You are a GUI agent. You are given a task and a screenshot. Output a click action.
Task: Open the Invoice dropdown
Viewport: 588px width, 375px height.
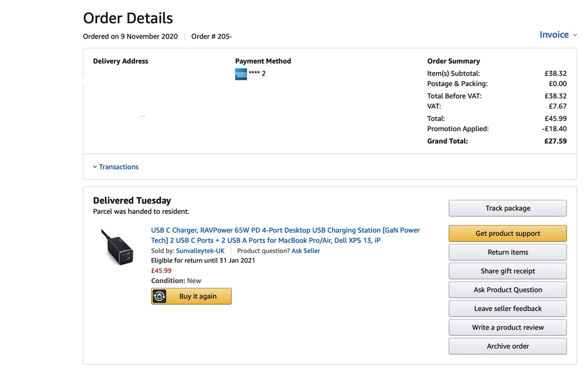pos(554,35)
